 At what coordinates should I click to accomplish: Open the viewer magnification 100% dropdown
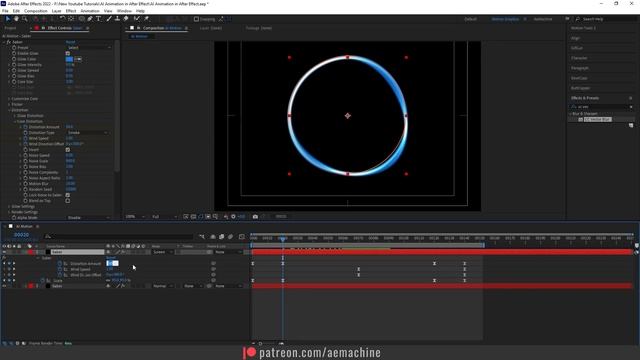click(135, 216)
